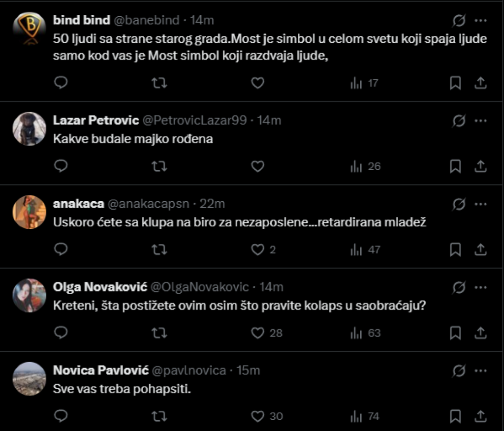Open more options menu on anakaca's tweet
Screen dimensions: 504x431
[480, 203]
